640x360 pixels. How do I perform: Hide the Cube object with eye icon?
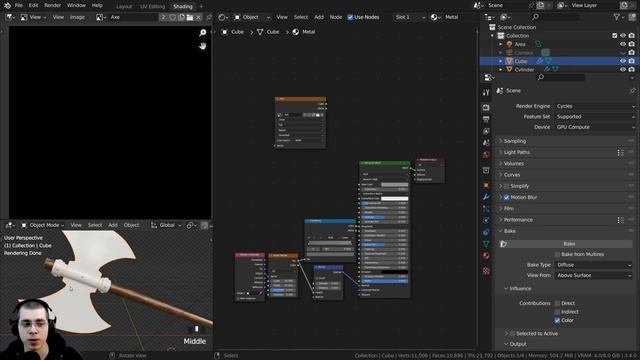click(x=622, y=61)
